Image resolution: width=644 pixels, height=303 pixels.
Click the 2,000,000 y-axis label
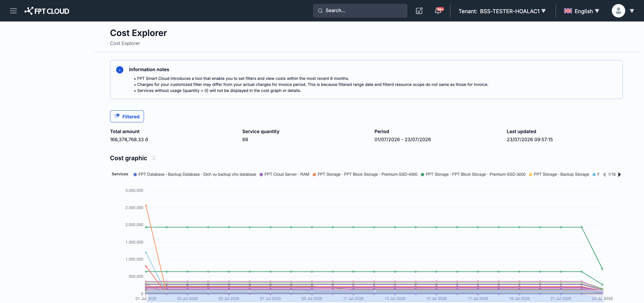(x=134, y=225)
